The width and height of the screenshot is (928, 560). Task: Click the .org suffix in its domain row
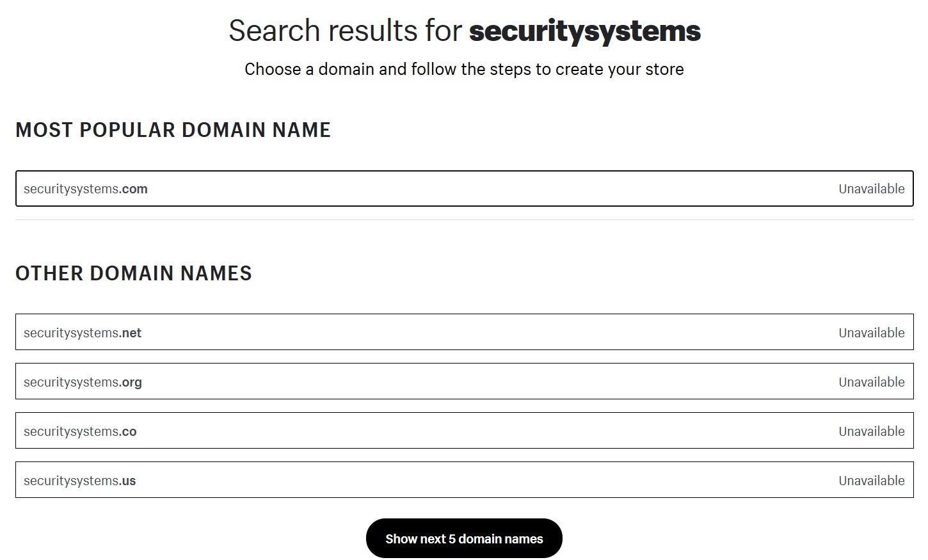(x=132, y=381)
